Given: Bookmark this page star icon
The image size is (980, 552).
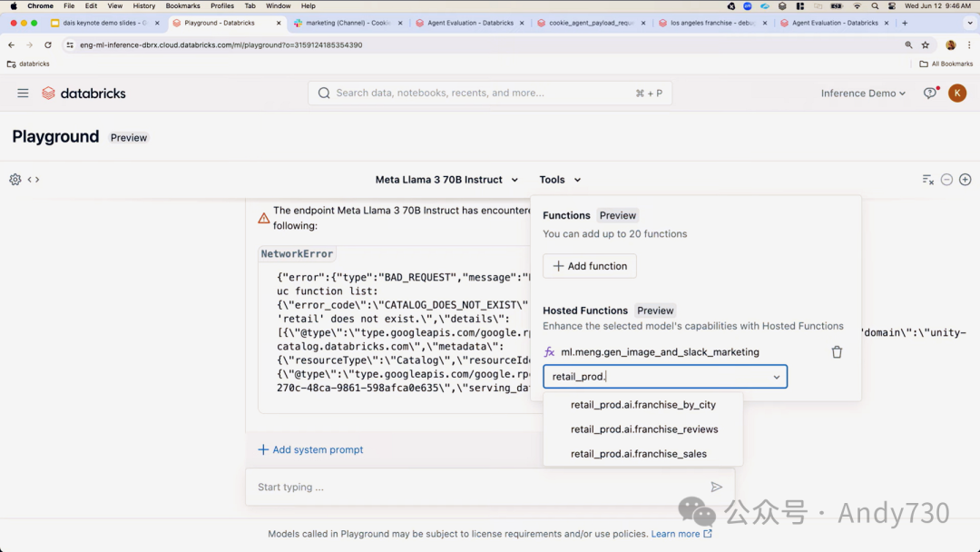Looking at the screenshot, I should pyautogui.click(x=926, y=45).
